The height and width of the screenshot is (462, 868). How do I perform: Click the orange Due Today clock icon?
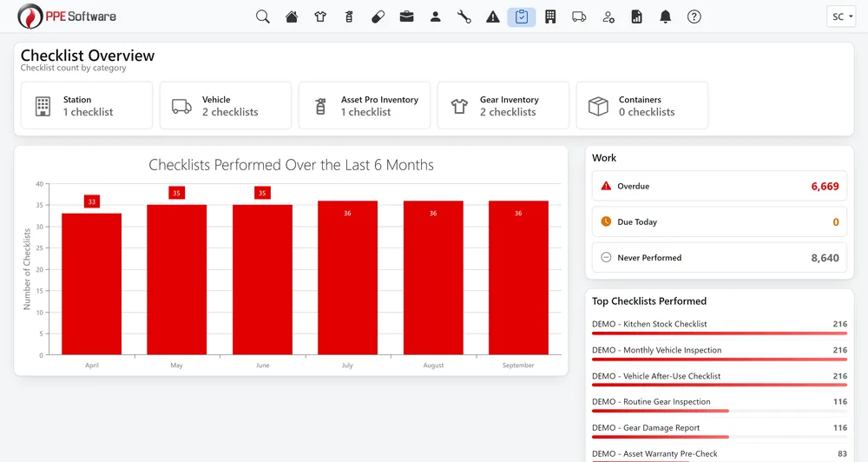(606, 221)
